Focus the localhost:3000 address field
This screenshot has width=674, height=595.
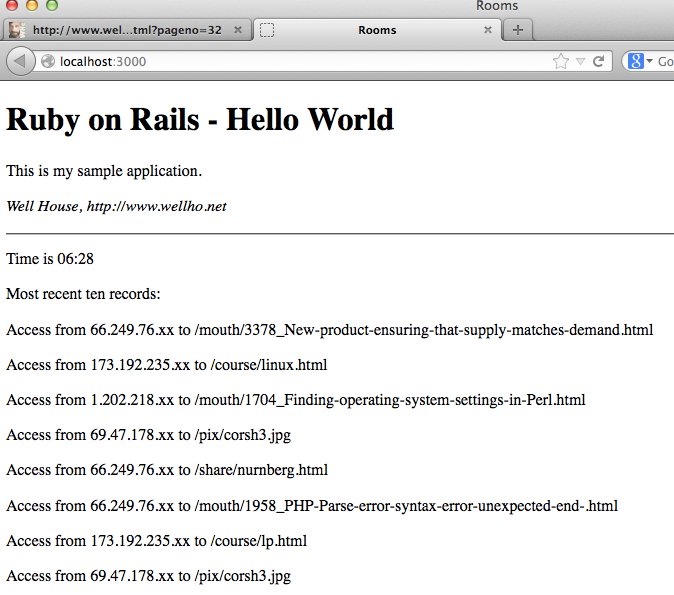[300, 62]
